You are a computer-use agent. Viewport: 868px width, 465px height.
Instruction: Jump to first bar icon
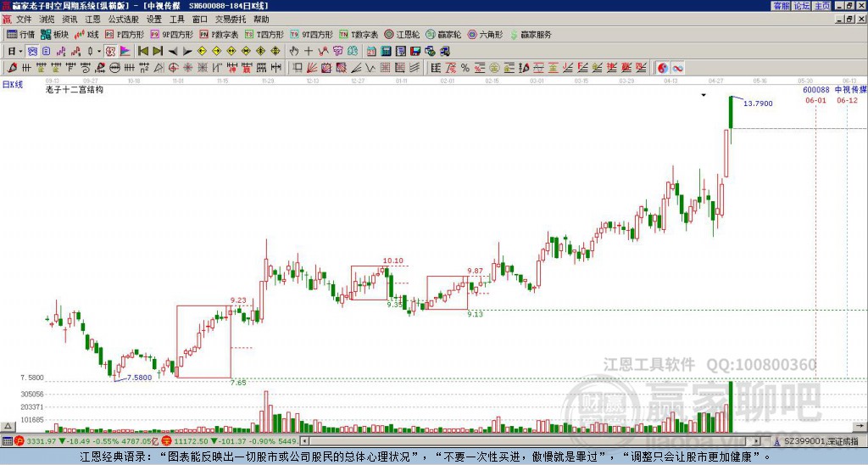(x=142, y=52)
